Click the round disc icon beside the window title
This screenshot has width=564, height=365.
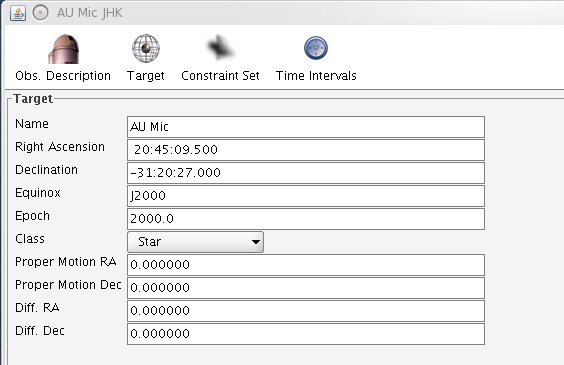click(x=40, y=13)
